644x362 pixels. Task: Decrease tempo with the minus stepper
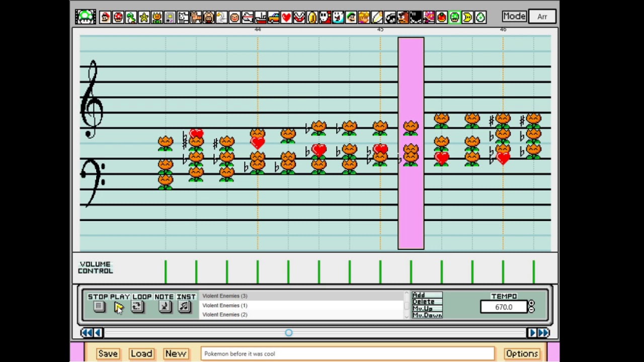point(531,310)
